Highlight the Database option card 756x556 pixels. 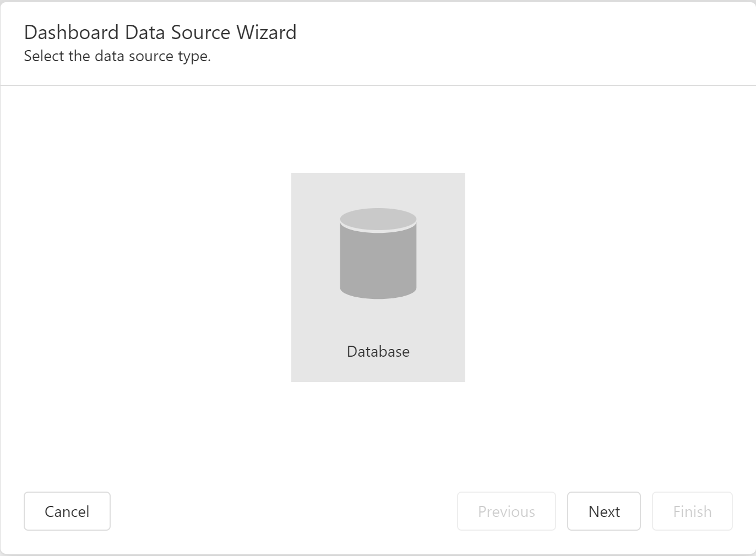378,277
